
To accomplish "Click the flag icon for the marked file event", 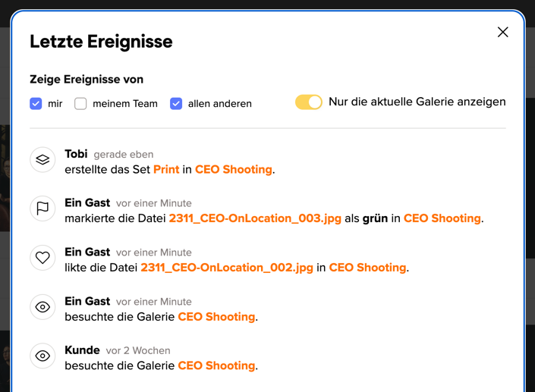I will pos(42,209).
